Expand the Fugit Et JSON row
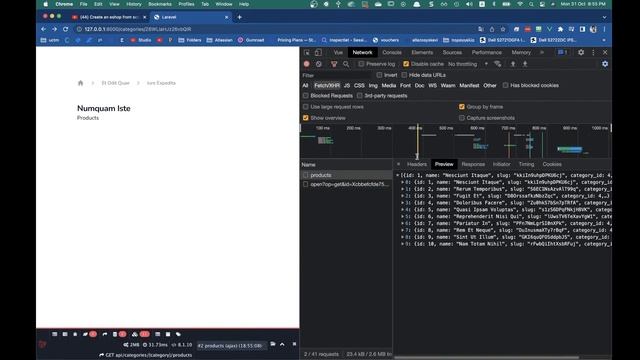Image resolution: width=640 pixels, height=360 pixels. pos(402,196)
